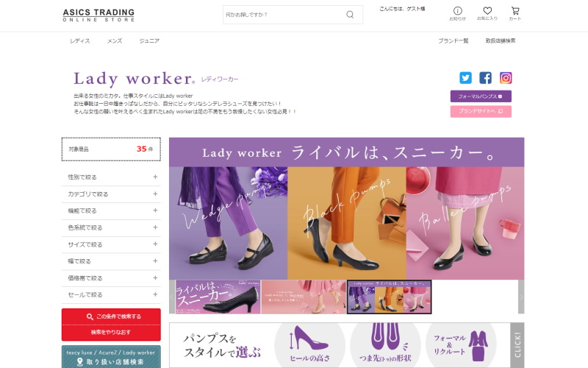Expand the サイズで絞る filter
The image size is (588, 368).
tap(111, 244)
